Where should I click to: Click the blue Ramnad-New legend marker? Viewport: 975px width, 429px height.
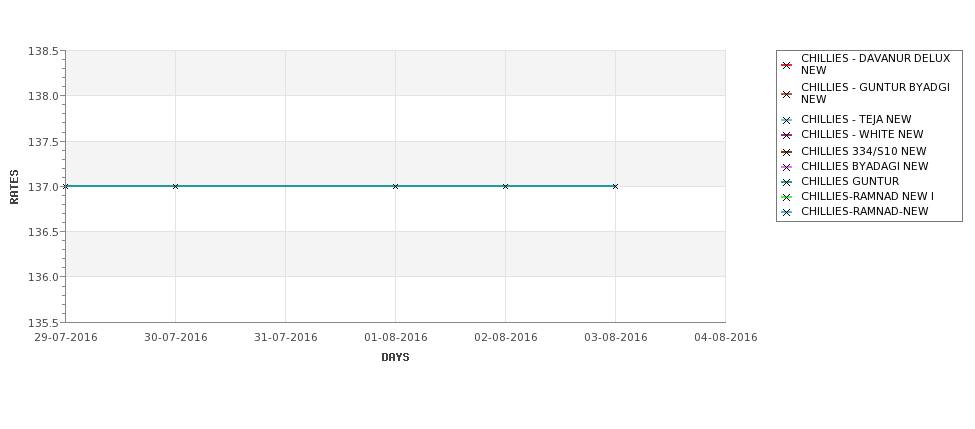787,213
